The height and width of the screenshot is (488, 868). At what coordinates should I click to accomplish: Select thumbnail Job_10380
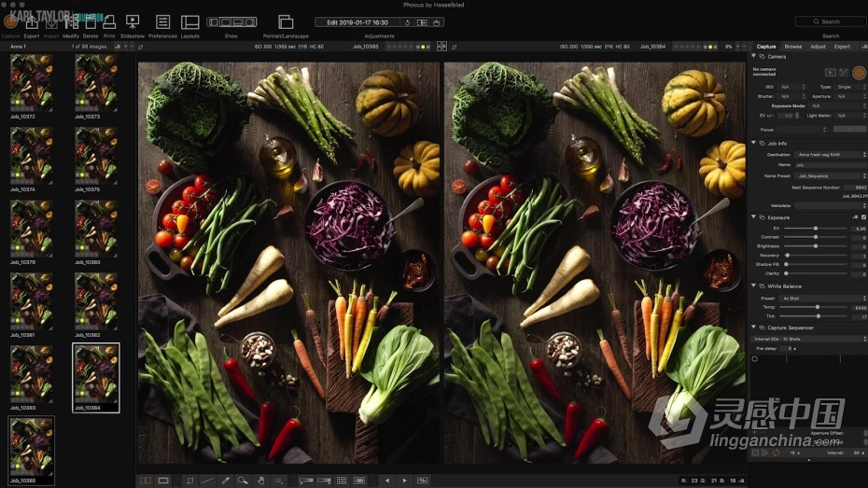point(96,229)
